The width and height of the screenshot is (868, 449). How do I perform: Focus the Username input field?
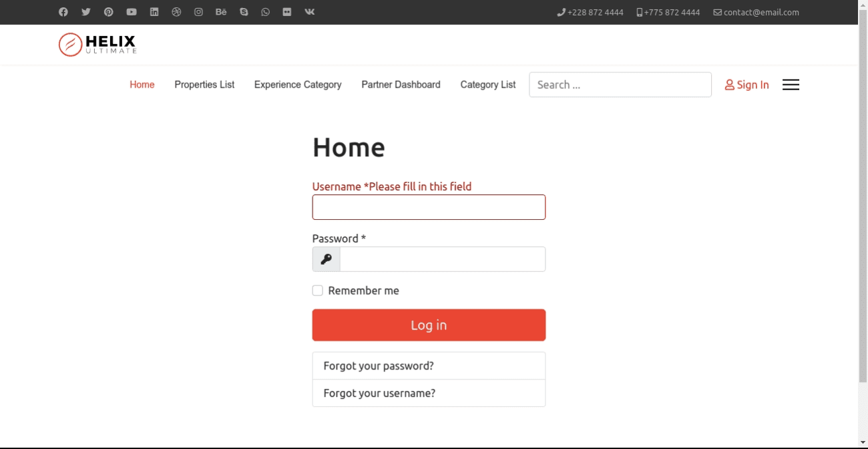coord(429,207)
